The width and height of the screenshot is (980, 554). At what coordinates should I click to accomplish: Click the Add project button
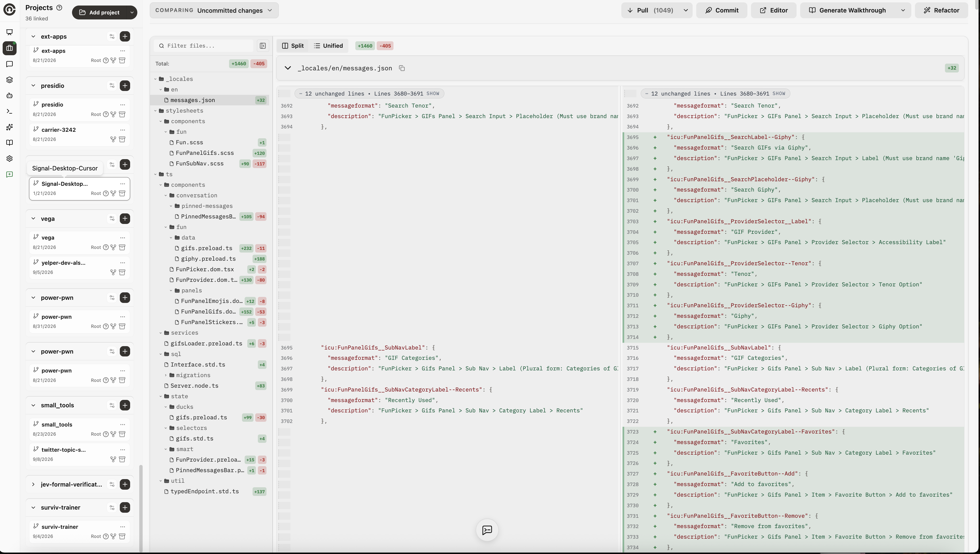pyautogui.click(x=100, y=12)
